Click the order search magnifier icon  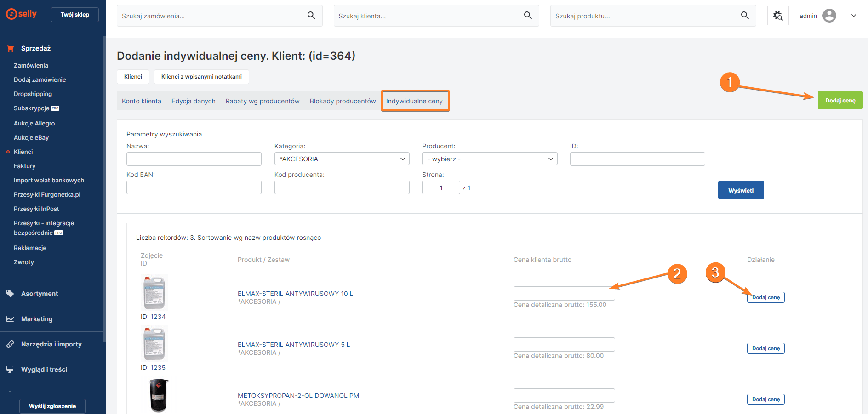click(x=311, y=16)
